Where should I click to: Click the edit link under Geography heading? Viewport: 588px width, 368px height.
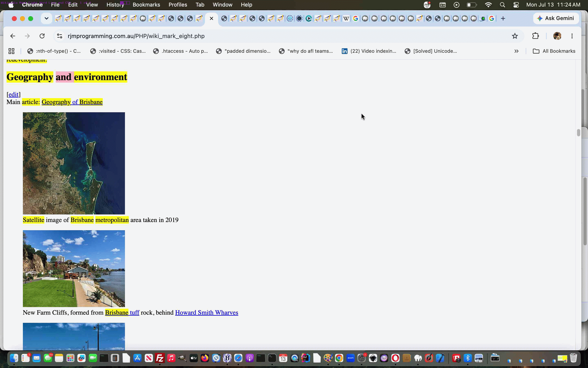click(x=14, y=94)
